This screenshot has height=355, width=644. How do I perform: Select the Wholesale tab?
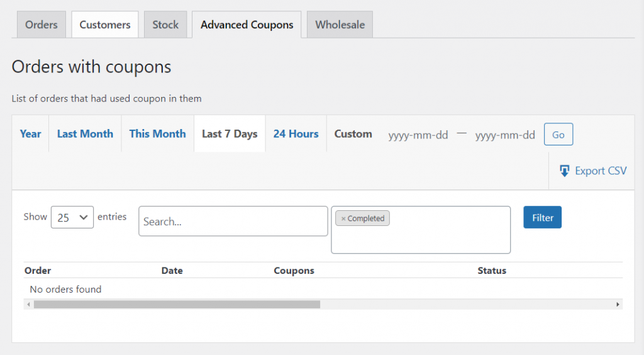(x=340, y=25)
